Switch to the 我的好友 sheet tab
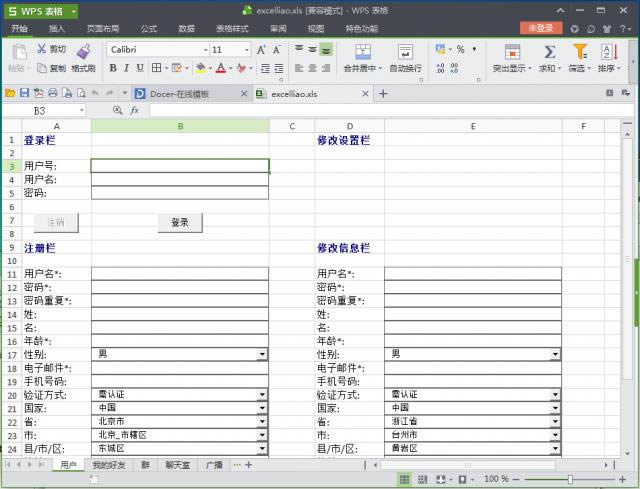Screen dimensions: 640x489 point(109,465)
